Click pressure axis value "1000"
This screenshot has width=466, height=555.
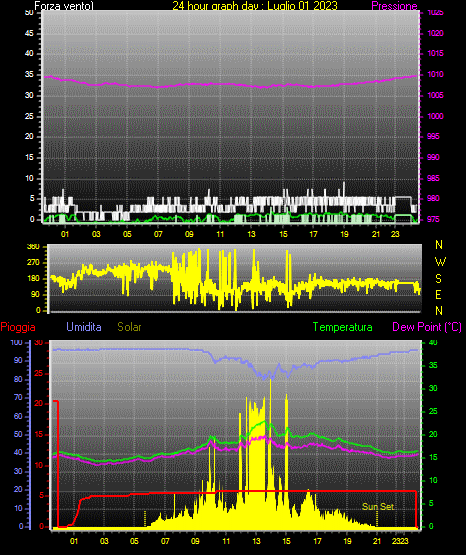pos(435,116)
